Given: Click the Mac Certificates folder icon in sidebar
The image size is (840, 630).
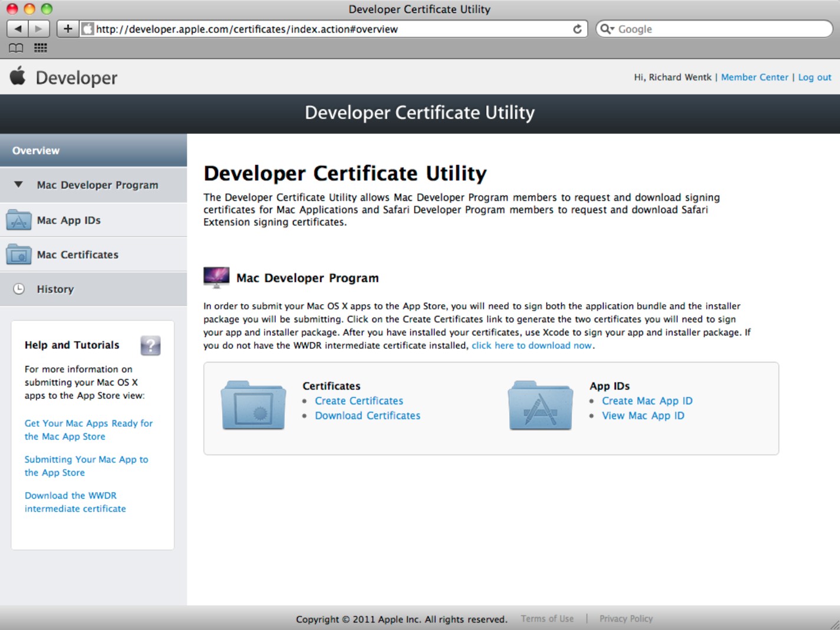Looking at the screenshot, I should (19, 255).
